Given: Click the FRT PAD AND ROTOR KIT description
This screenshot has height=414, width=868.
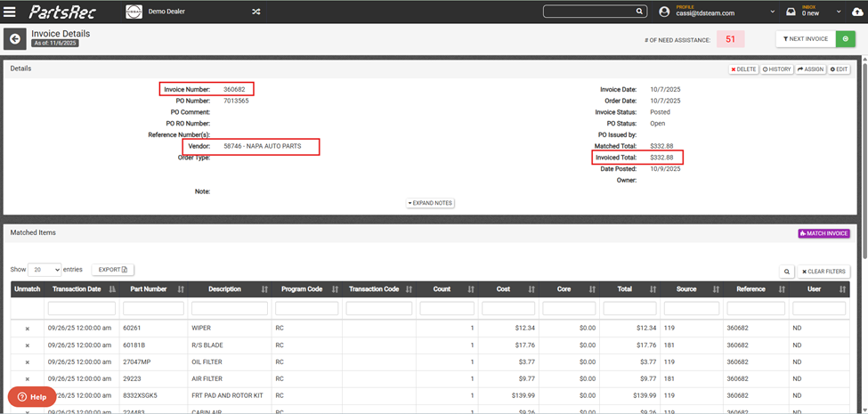Looking at the screenshot, I should [226, 395].
